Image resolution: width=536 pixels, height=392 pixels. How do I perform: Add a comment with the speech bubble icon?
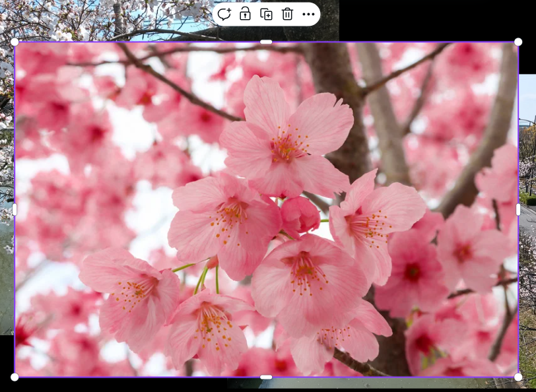[x=224, y=14]
